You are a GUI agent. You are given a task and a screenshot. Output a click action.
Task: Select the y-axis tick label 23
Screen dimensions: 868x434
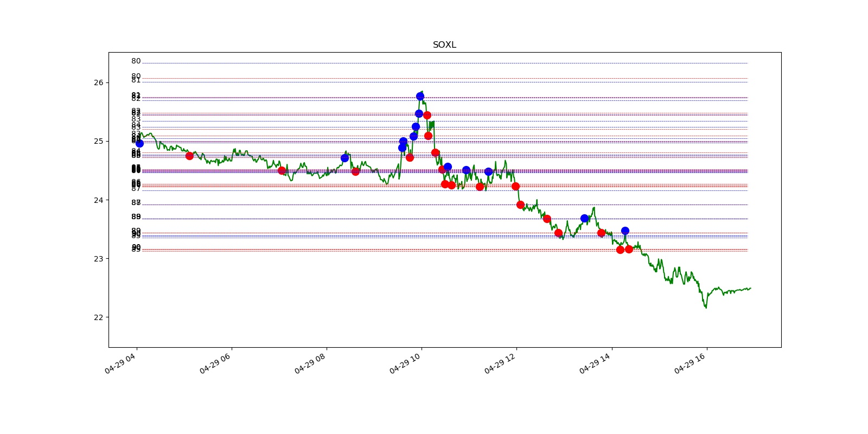(x=98, y=258)
